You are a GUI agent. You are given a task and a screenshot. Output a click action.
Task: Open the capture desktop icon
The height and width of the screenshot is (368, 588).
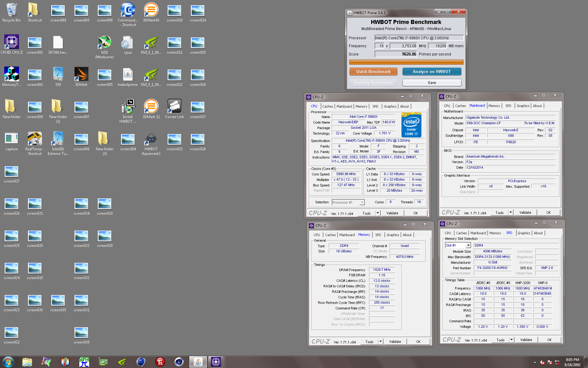point(12,141)
